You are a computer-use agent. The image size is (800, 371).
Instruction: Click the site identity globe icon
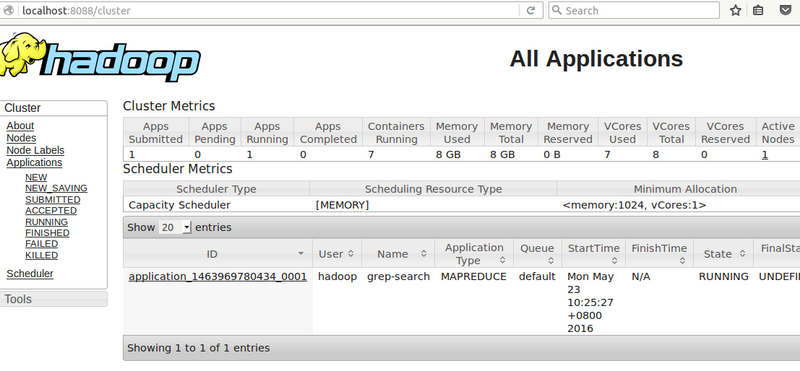8,10
